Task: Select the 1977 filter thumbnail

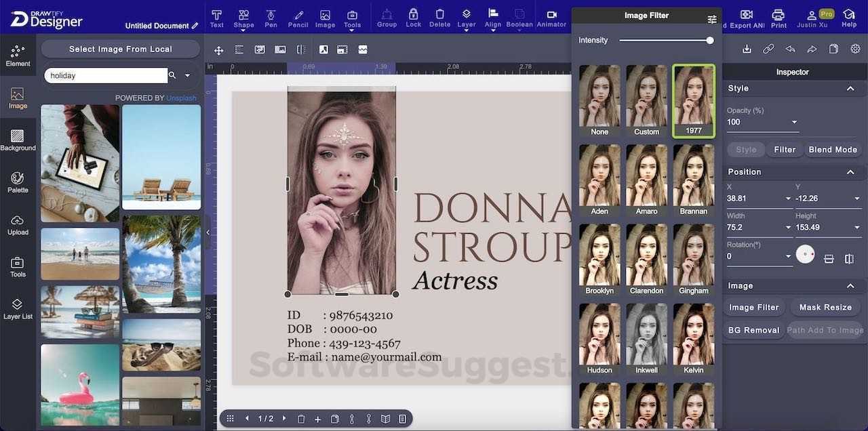Action: click(693, 100)
